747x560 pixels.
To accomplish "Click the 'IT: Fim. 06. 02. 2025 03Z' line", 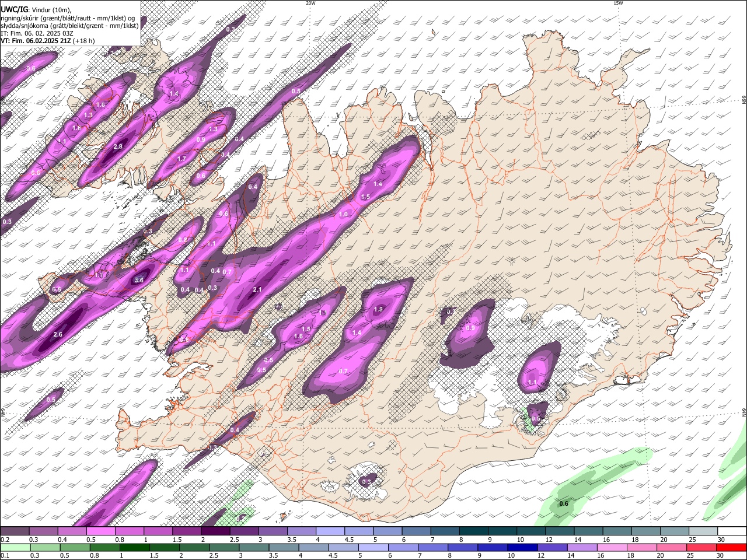I will tap(37, 33).
